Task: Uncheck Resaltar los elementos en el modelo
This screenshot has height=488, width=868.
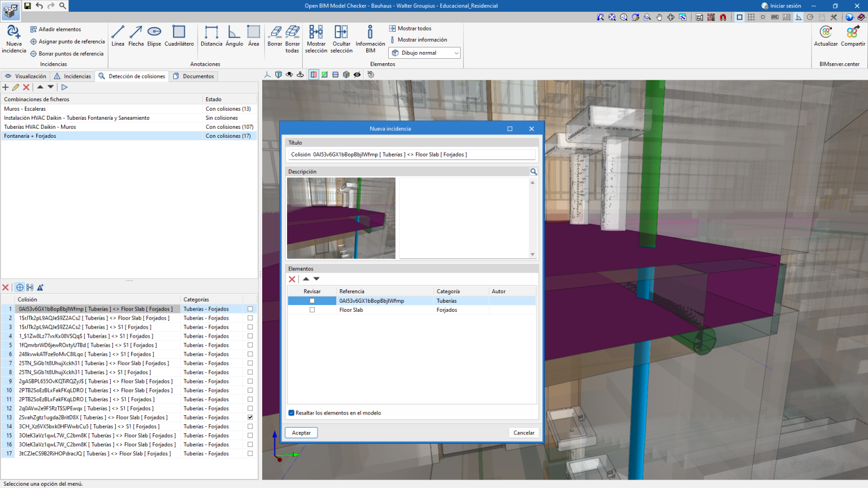Action: coord(292,413)
